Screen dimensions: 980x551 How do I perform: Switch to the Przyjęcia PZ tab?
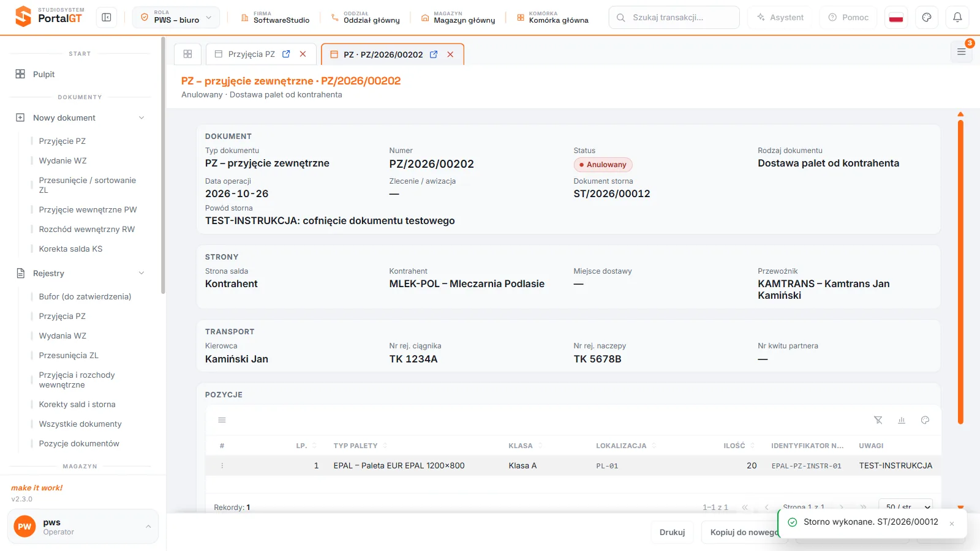[252, 54]
